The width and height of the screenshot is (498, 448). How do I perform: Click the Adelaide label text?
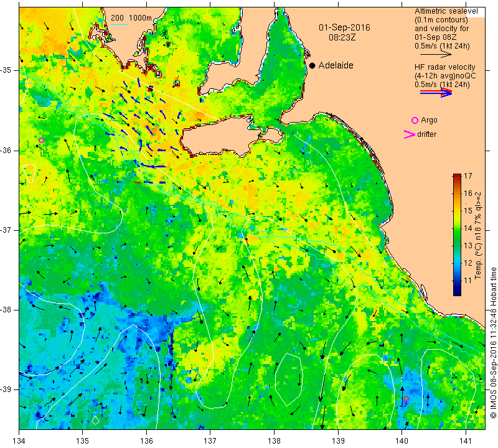pos(336,65)
